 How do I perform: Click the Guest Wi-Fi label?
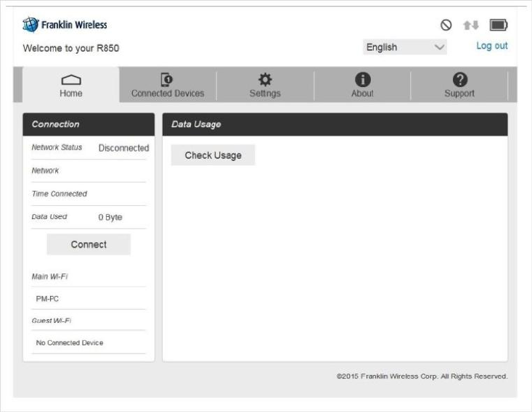(52, 321)
